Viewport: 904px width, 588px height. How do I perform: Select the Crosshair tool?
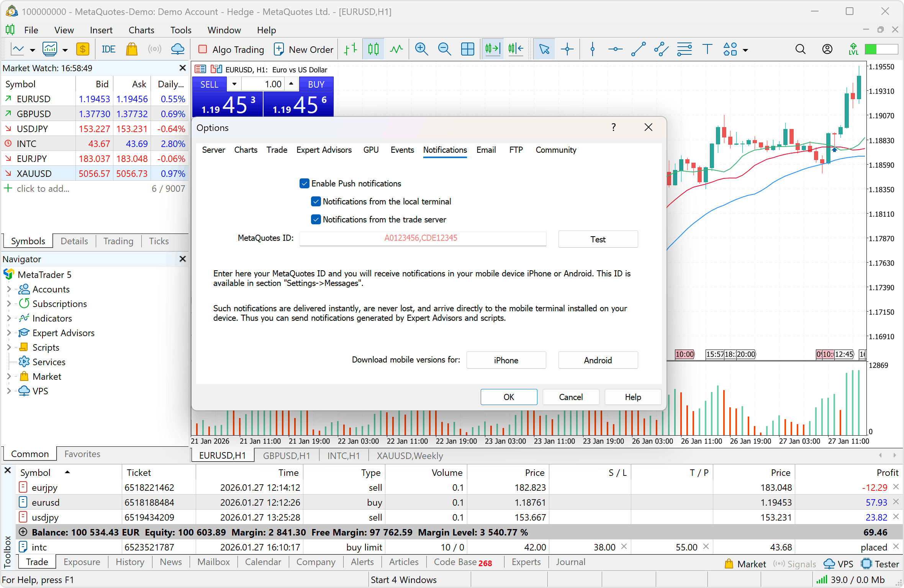567,49
